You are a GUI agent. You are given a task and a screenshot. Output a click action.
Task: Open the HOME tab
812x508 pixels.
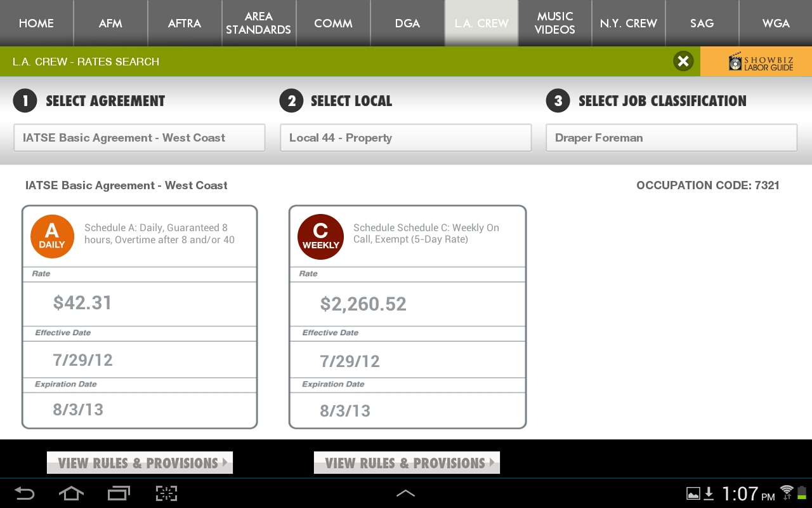tap(36, 23)
